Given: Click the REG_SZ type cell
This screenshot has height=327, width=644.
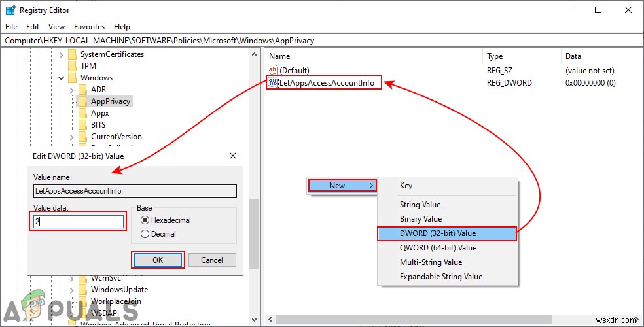Looking at the screenshot, I should [x=499, y=71].
